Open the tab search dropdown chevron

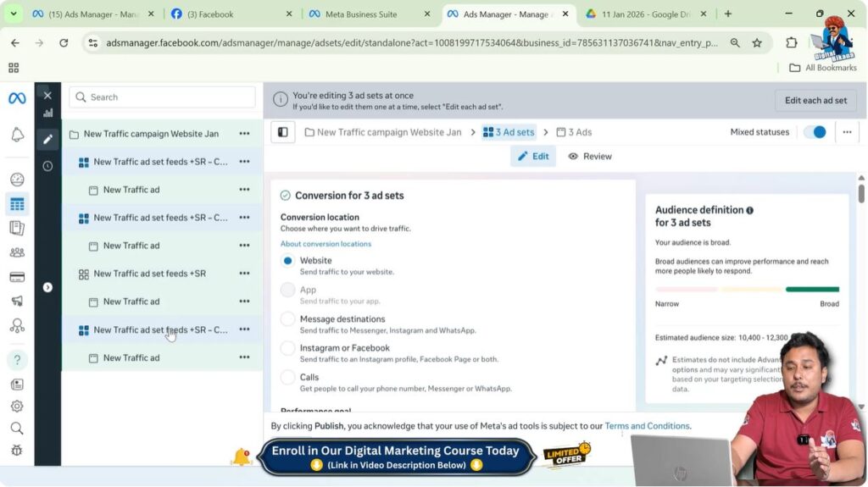click(x=14, y=14)
